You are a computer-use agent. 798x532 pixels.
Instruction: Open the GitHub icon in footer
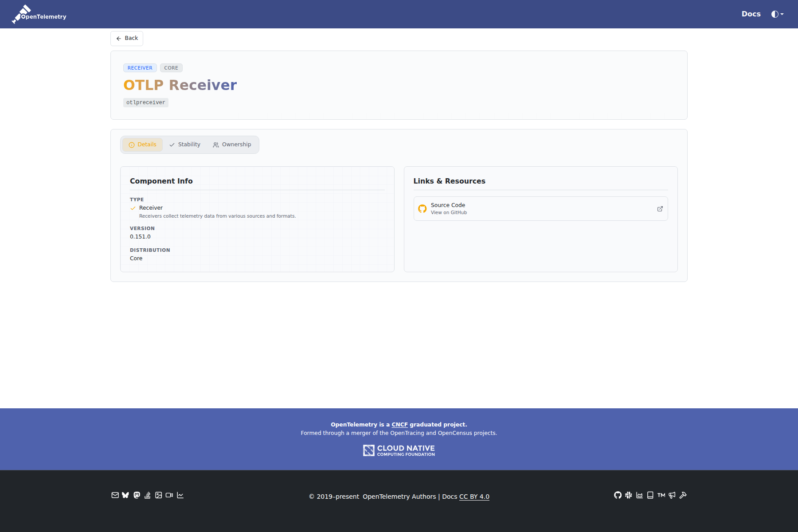pos(618,495)
